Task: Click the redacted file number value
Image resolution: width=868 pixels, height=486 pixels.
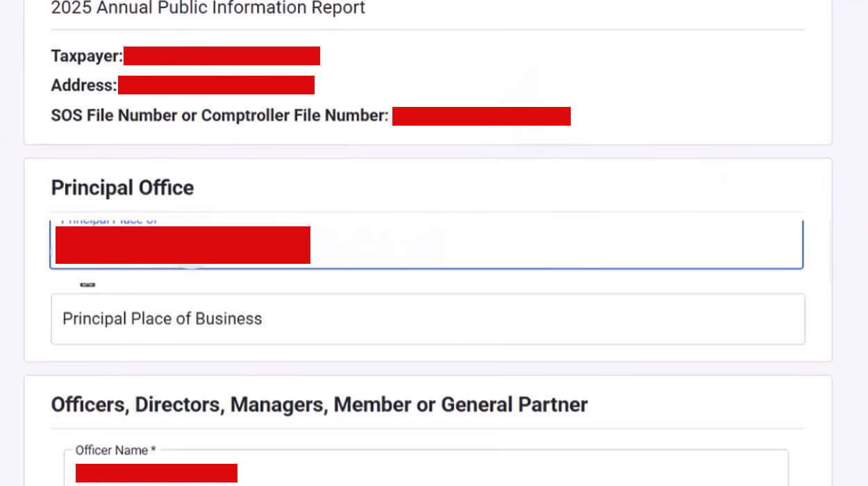Action: point(481,116)
